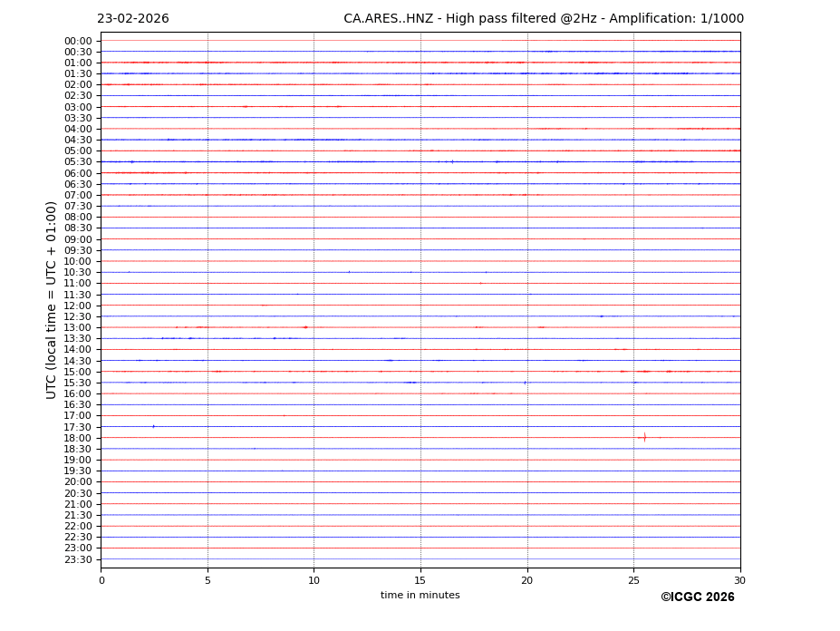Click the "time in minutes" axis label
Image resolution: width=840 pixels, height=631 pixels.
point(420,596)
